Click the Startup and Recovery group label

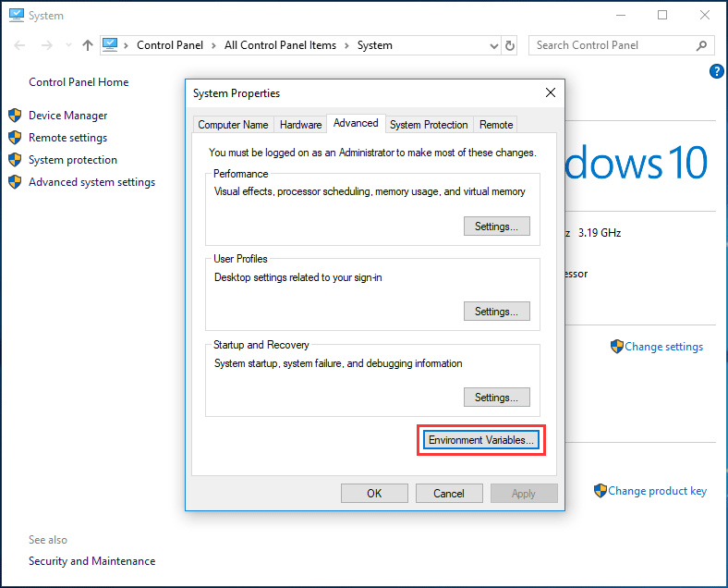(x=261, y=345)
